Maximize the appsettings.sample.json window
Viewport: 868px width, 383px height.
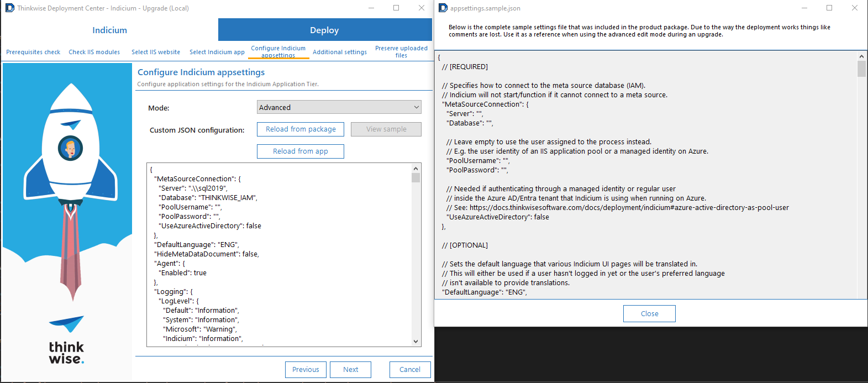pyautogui.click(x=829, y=8)
